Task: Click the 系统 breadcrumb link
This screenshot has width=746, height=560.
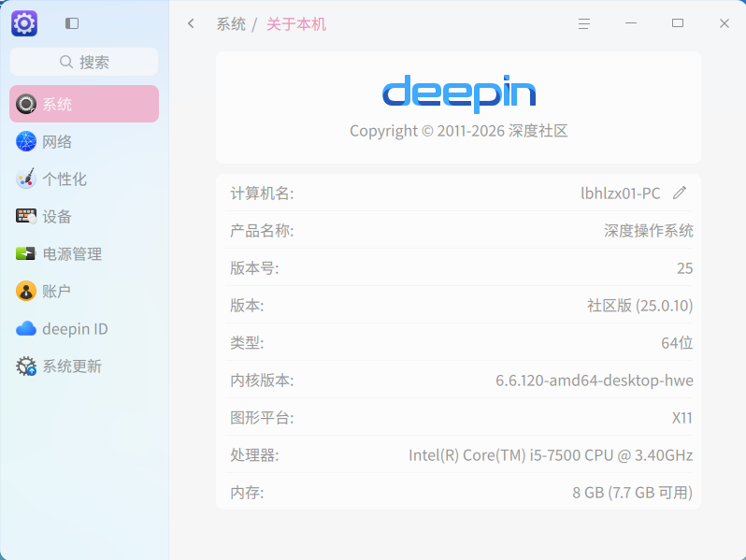Action: pyautogui.click(x=231, y=23)
